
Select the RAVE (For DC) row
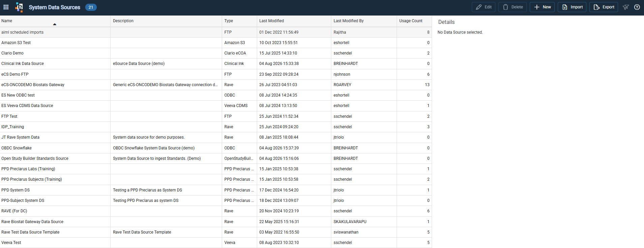(216, 211)
